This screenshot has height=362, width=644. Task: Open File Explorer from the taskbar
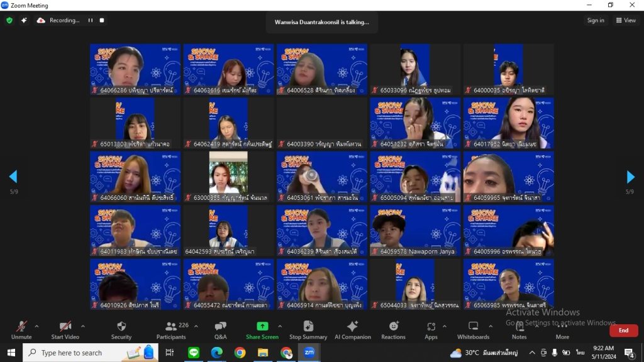(263, 353)
